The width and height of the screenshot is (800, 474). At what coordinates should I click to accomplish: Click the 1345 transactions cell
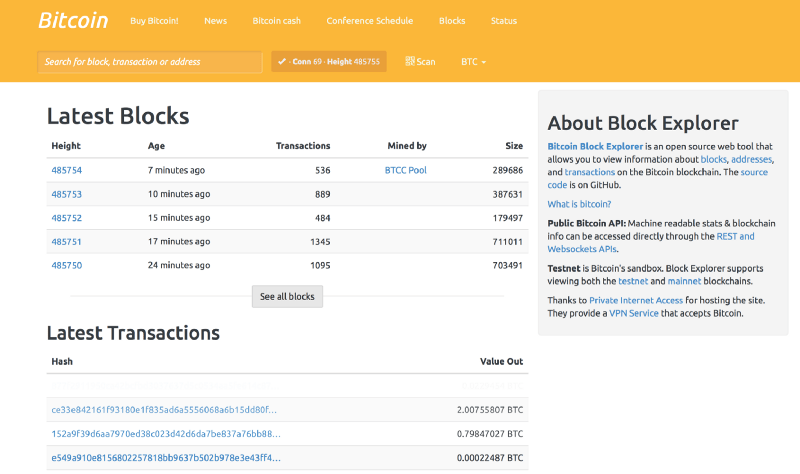(320, 242)
